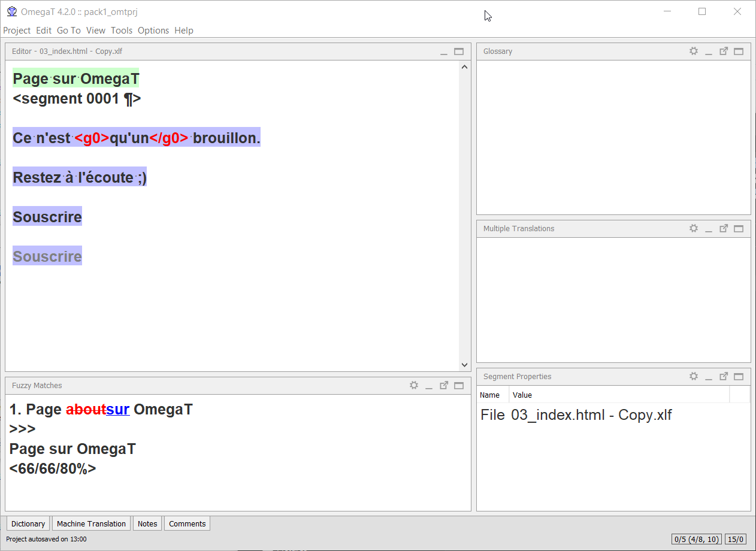
Task: Click the 'Name' column header
Action: 493,395
